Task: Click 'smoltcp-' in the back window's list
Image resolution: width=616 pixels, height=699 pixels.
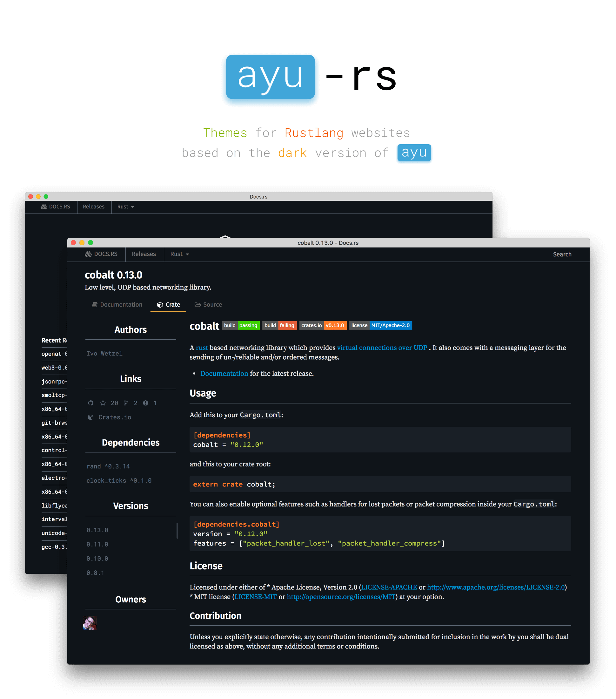Action: [x=54, y=395]
